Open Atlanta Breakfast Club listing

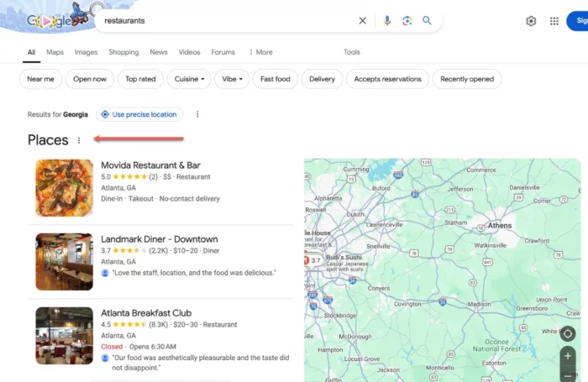point(146,313)
